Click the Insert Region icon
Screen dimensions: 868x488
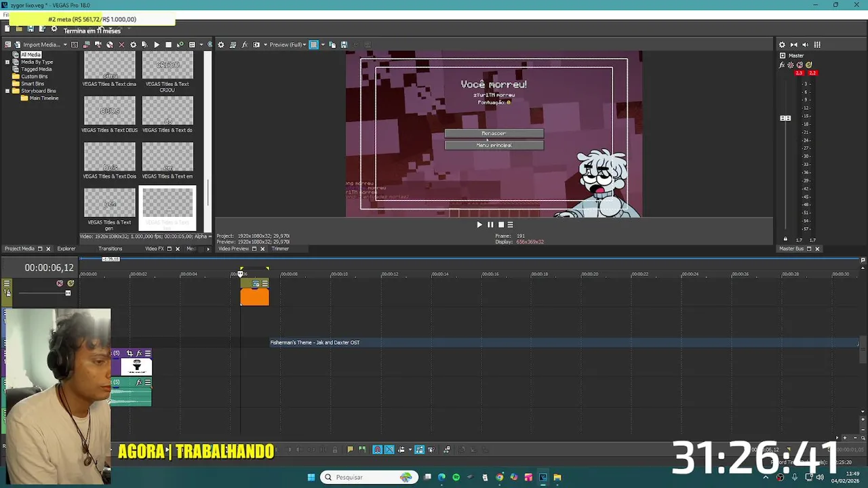pyautogui.click(x=362, y=449)
